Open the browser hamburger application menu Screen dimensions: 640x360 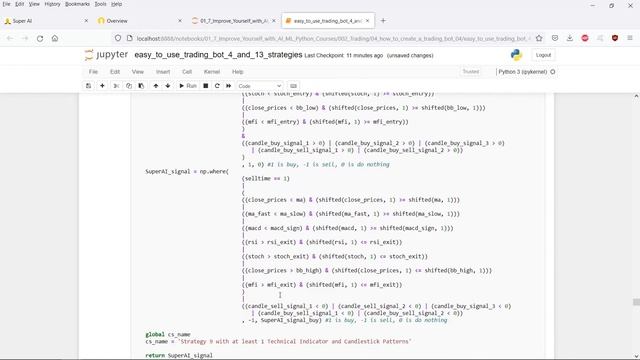click(630, 38)
